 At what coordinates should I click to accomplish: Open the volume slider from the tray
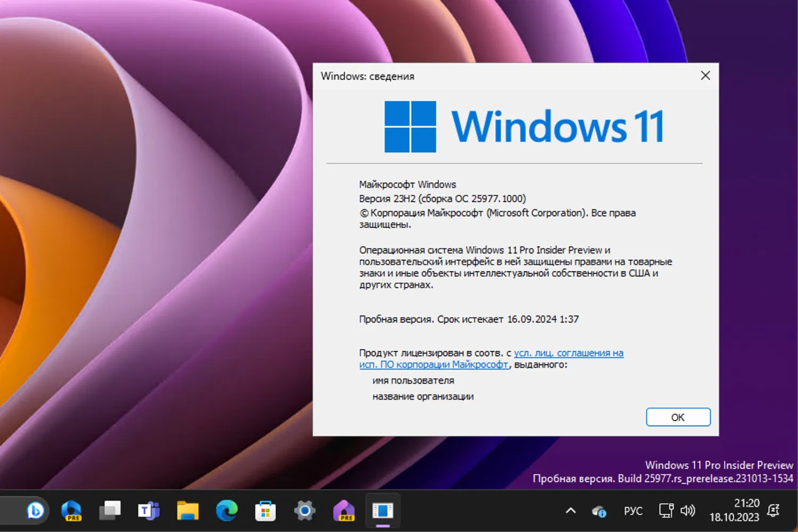point(688,510)
